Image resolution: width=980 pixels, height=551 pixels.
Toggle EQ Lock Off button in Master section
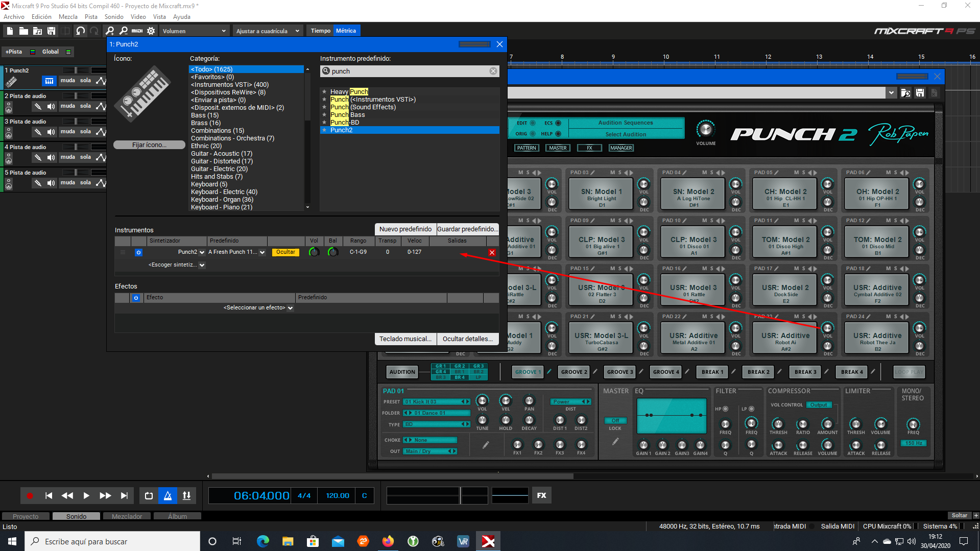[615, 421]
